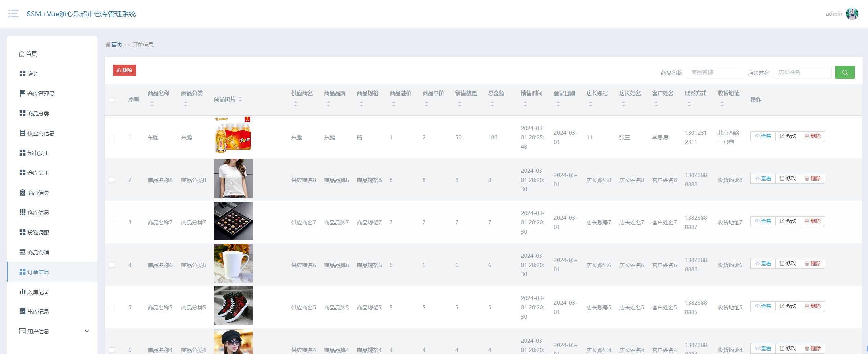Open the chocolate box product thumbnail
868x354 pixels.
pos(233,221)
